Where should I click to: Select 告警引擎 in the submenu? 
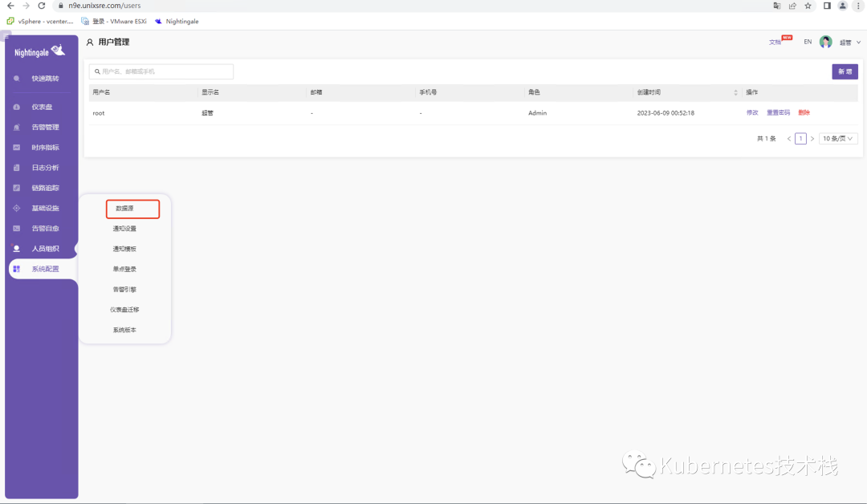124,289
